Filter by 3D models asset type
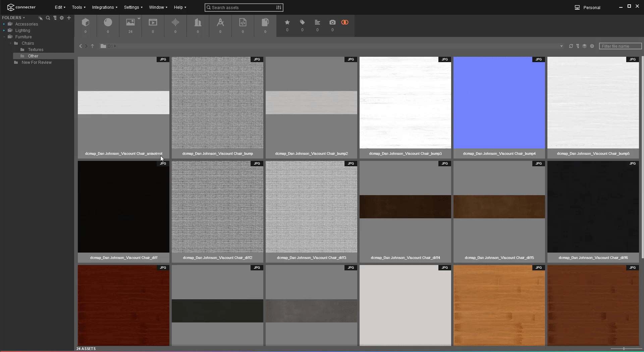This screenshot has width=644, height=352. [x=86, y=23]
